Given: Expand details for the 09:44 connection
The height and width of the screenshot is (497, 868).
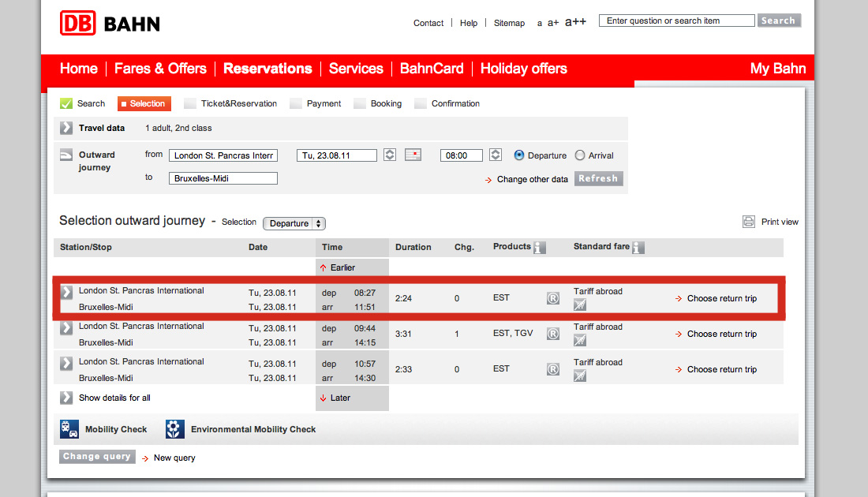Looking at the screenshot, I should pyautogui.click(x=67, y=327).
